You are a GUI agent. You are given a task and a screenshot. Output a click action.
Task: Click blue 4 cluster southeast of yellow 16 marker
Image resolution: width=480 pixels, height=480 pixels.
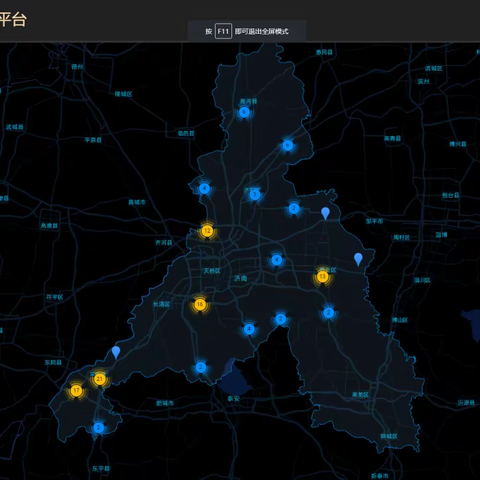[x=249, y=329]
